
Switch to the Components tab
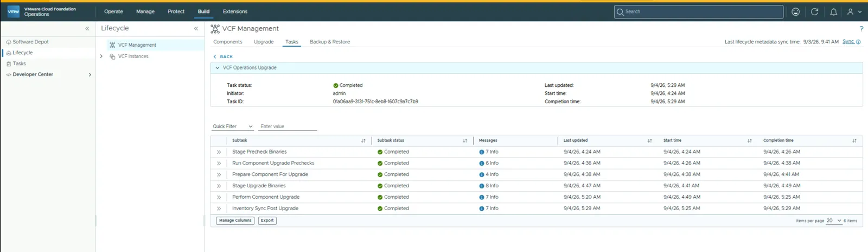tap(228, 42)
